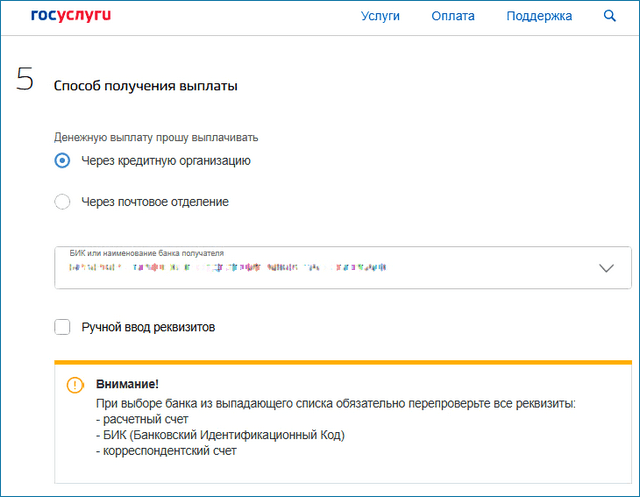
Task: Go to the Госуслуги logo home
Action: tap(71, 15)
